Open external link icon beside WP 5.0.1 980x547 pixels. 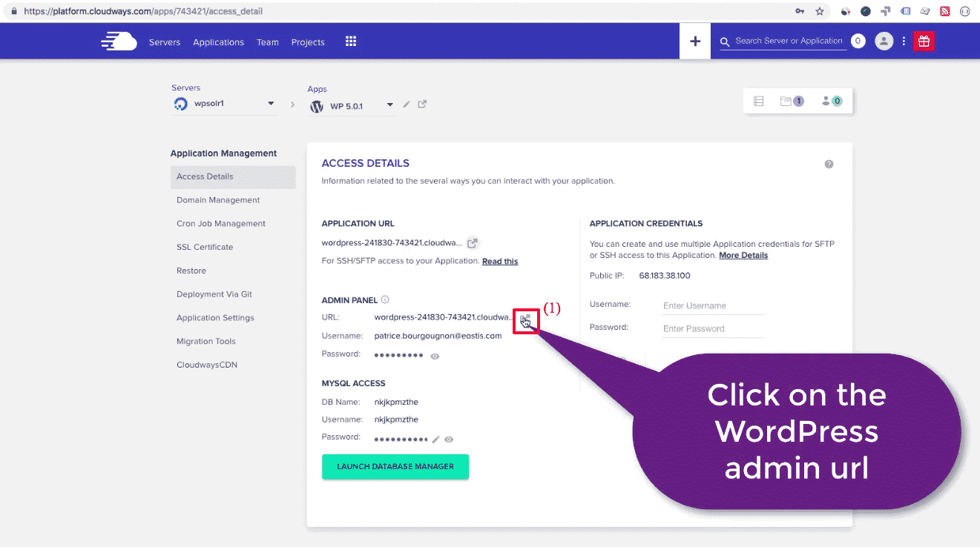(x=422, y=105)
